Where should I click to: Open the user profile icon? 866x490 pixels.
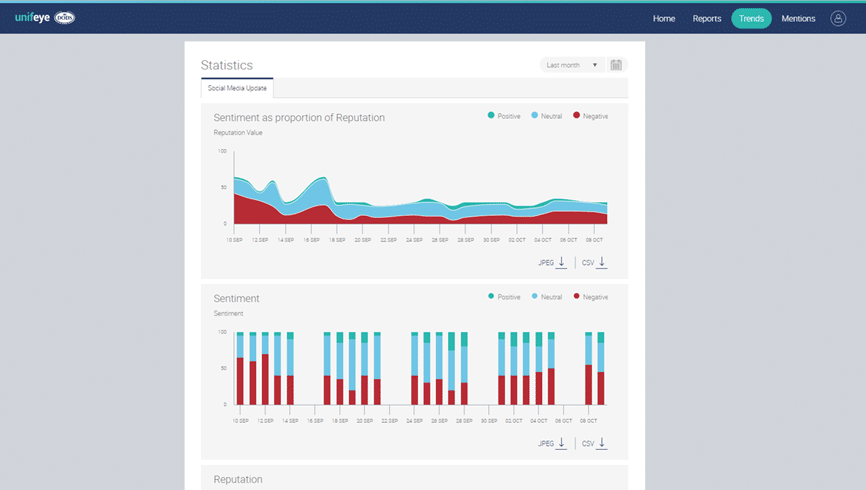point(838,18)
